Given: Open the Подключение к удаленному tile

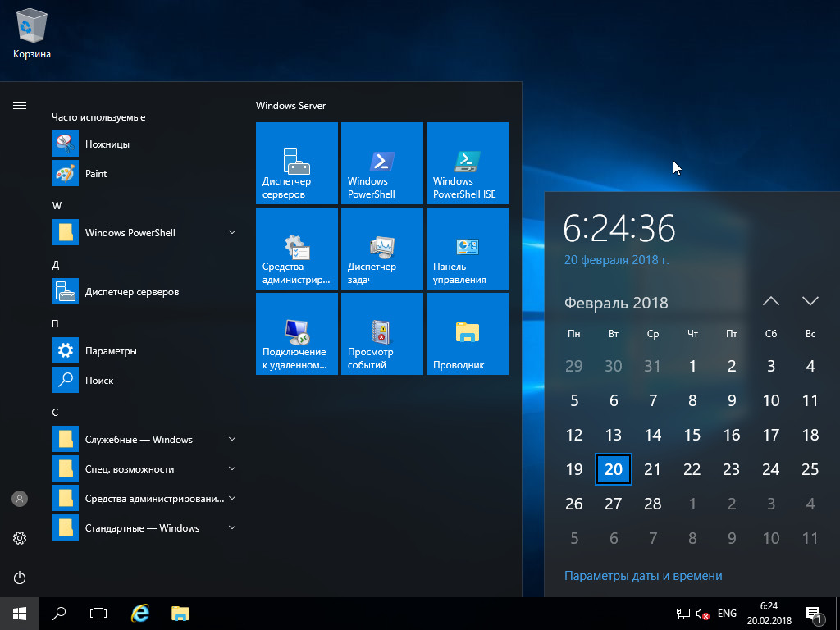Looking at the screenshot, I should 297,333.
